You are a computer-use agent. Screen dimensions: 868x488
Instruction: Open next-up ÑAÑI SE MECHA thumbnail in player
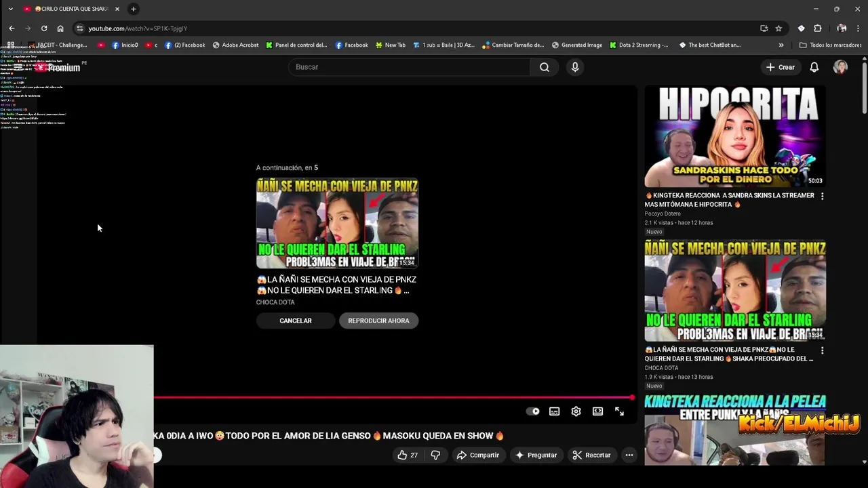[337, 224]
